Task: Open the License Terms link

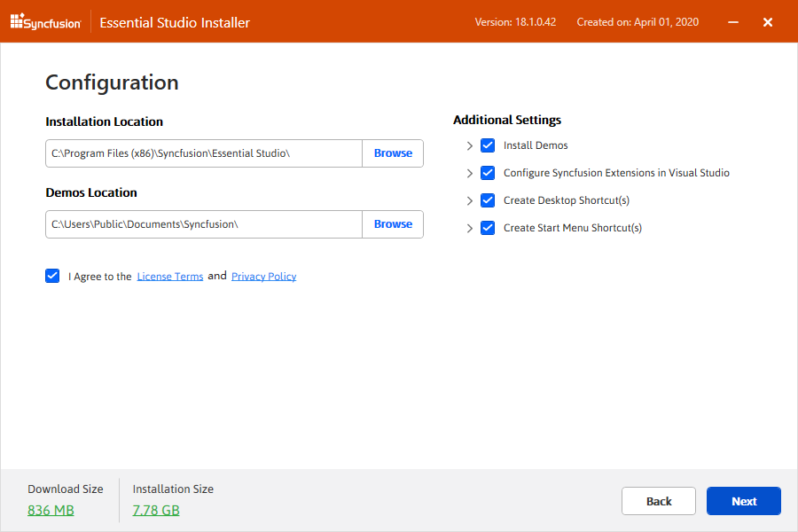Action: coord(170,277)
